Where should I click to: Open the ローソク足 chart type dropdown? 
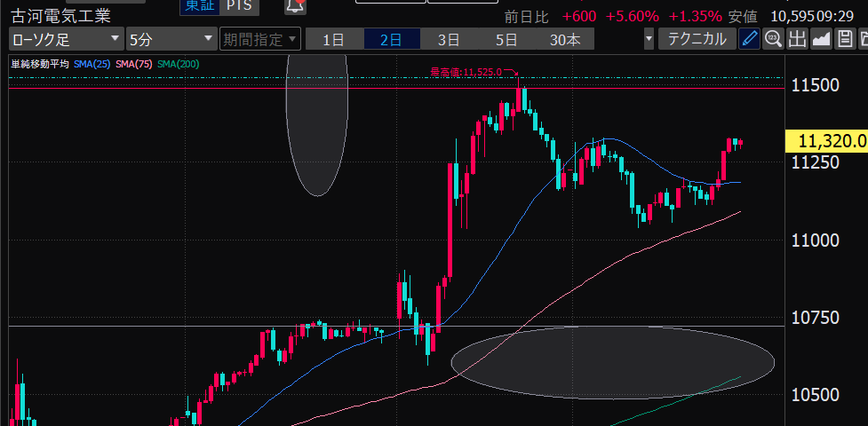(x=66, y=39)
